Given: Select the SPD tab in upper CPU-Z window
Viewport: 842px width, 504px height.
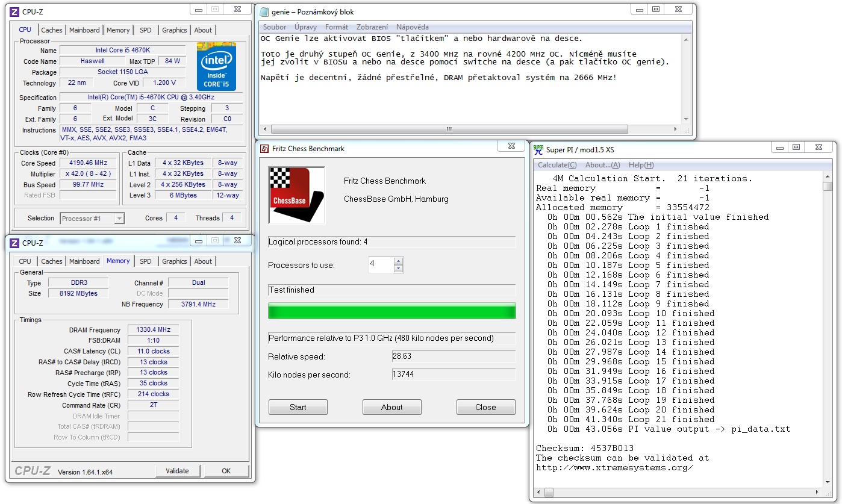Looking at the screenshot, I should coord(146,30).
